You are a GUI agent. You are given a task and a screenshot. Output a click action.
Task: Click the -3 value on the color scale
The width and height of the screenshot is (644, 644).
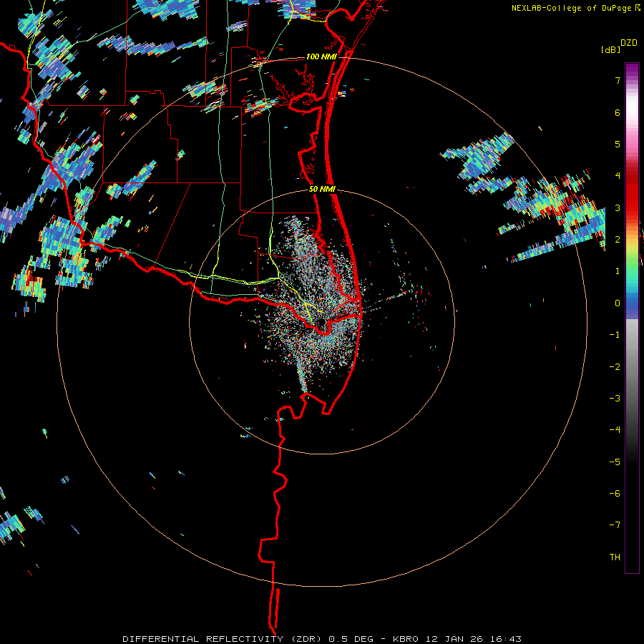click(x=615, y=399)
